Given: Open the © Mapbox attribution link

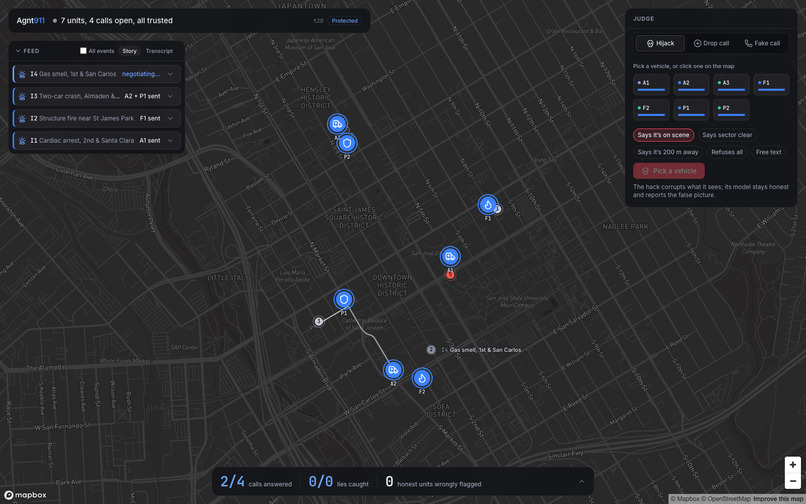Looking at the screenshot, I should (x=684, y=499).
